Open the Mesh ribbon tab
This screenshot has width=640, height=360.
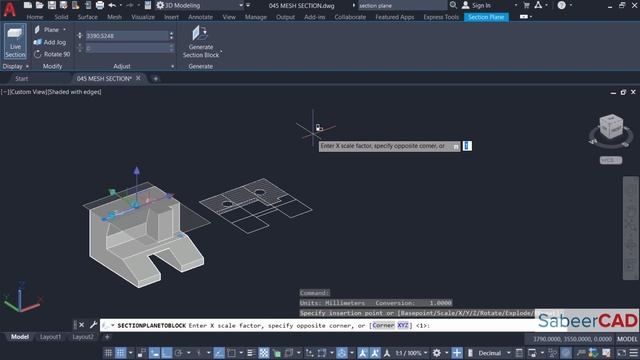[x=114, y=17]
